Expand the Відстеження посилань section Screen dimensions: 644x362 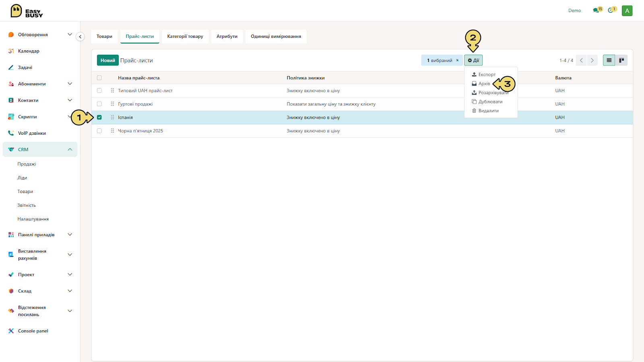[x=70, y=311]
